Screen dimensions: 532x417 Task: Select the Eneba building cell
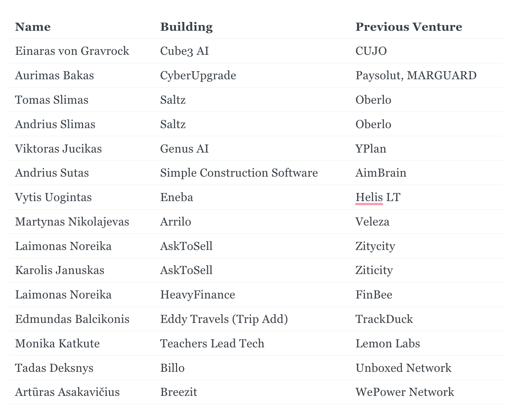(176, 197)
